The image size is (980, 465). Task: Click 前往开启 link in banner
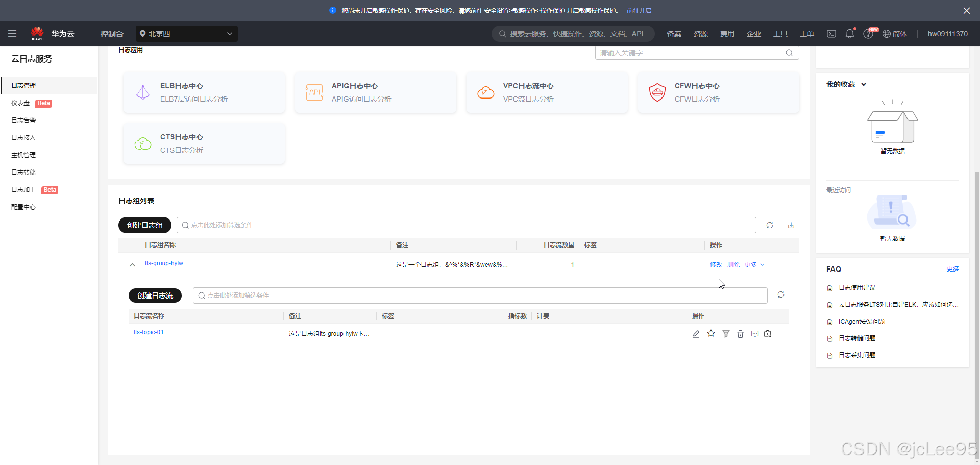click(x=639, y=10)
